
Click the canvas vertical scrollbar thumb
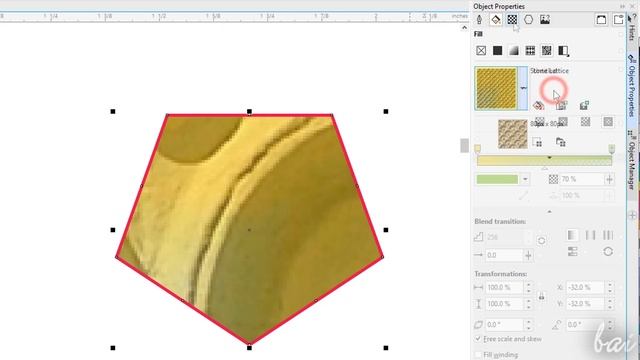tap(464, 145)
